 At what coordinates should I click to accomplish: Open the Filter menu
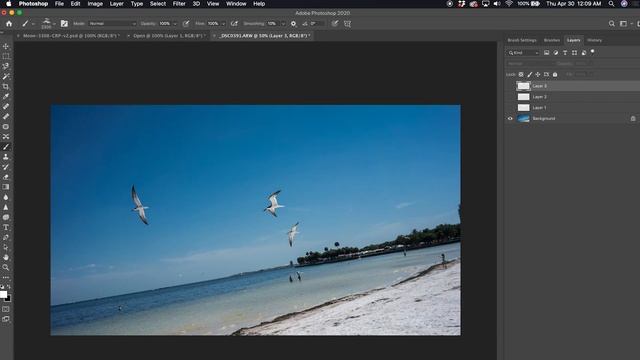pyautogui.click(x=179, y=4)
